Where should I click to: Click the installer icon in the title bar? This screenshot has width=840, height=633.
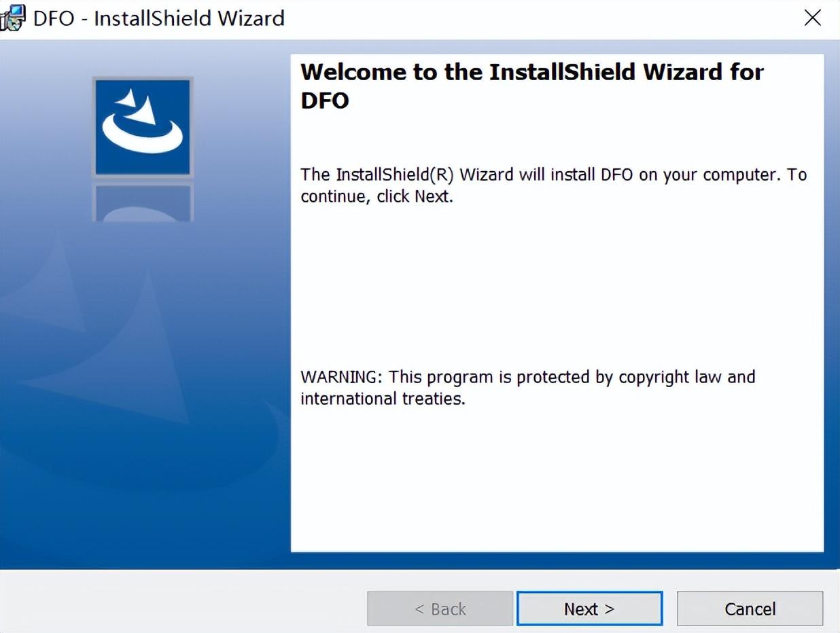(12, 18)
